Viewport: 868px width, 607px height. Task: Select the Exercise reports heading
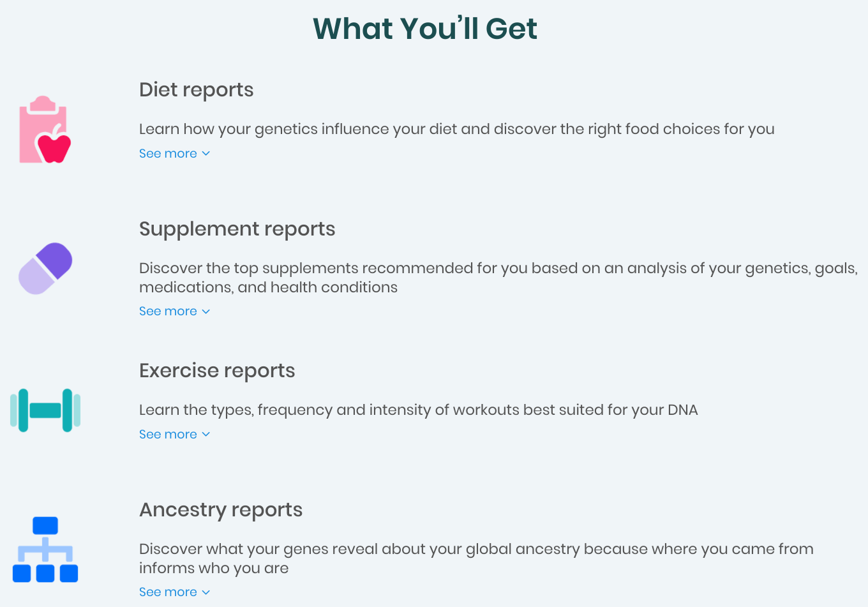(217, 371)
